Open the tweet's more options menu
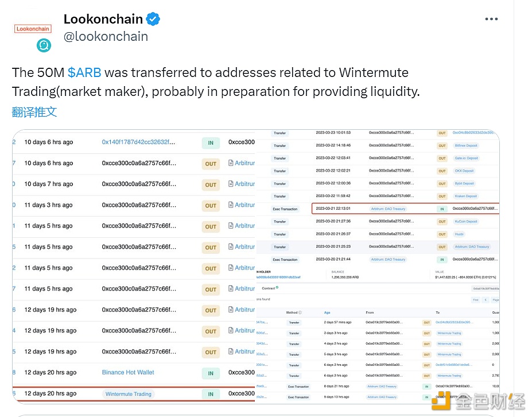 click(x=491, y=19)
